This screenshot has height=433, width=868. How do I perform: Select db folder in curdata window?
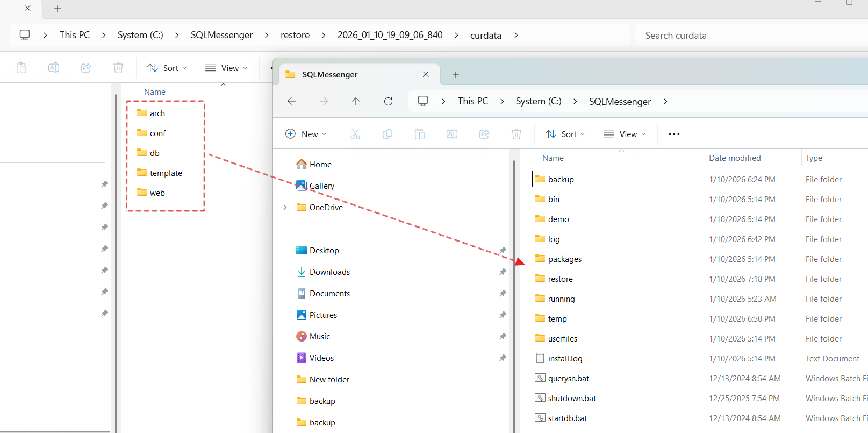click(148, 153)
